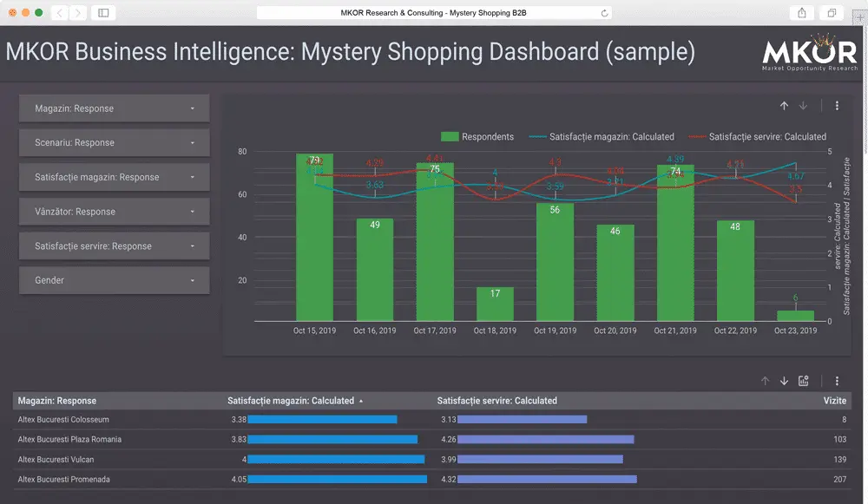Screen dimensions: 868x504
Task: Click the chart's down arrow drill icon
Action: tap(803, 106)
